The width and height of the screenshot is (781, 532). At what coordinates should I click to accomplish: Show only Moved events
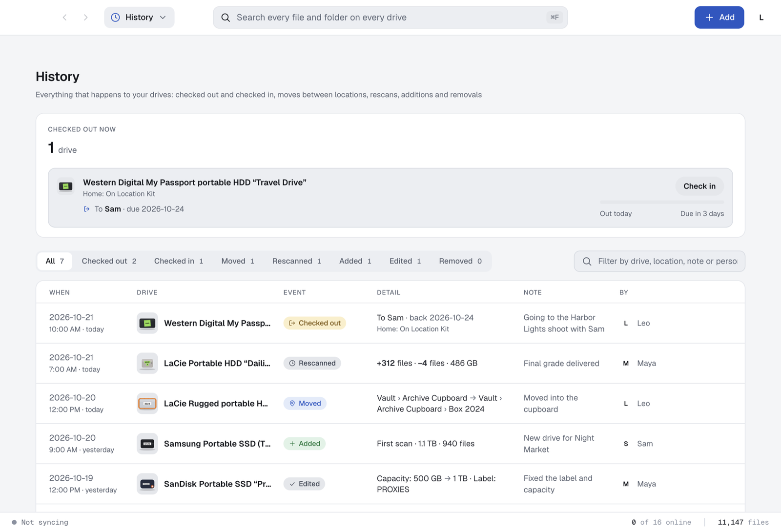tap(238, 261)
